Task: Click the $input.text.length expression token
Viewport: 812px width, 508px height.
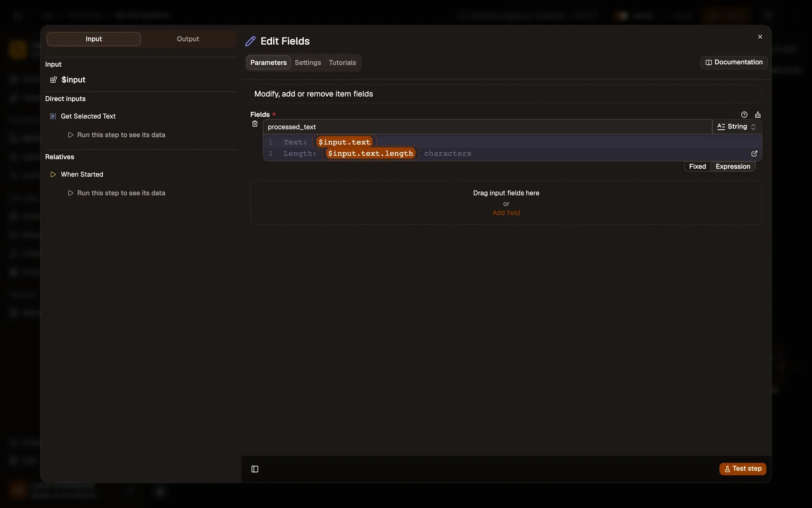Action: tap(370, 154)
